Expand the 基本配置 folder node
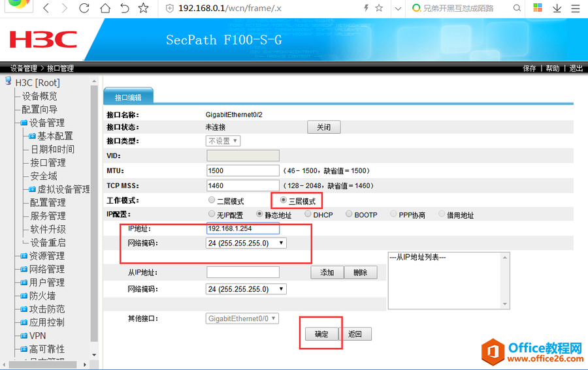The image size is (588, 370). tap(32, 136)
